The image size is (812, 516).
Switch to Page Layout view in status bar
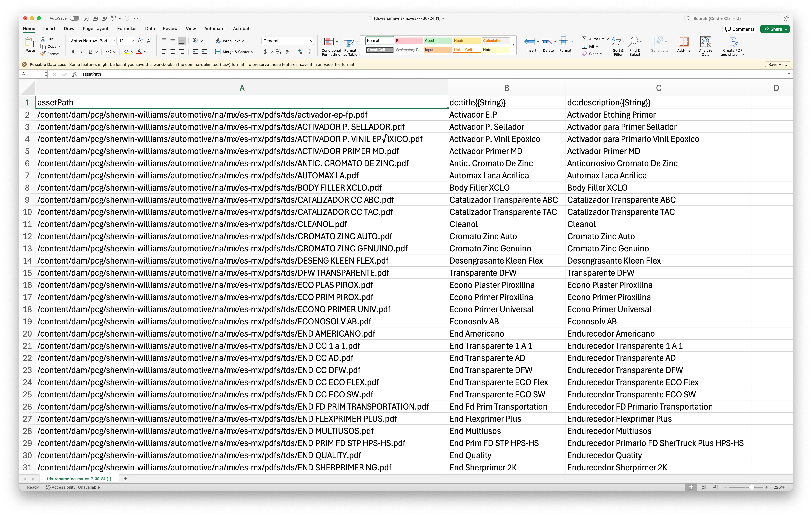[x=703, y=487]
